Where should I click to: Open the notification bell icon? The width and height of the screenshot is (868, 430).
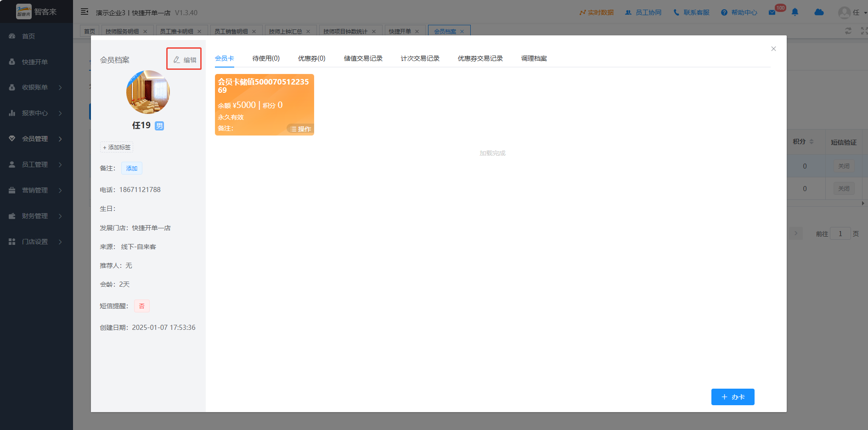coord(795,12)
